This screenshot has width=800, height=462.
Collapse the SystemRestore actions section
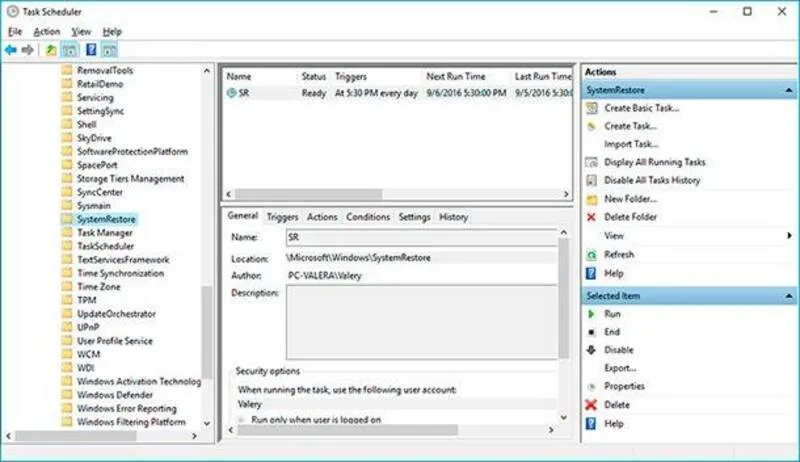click(x=789, y=90)
